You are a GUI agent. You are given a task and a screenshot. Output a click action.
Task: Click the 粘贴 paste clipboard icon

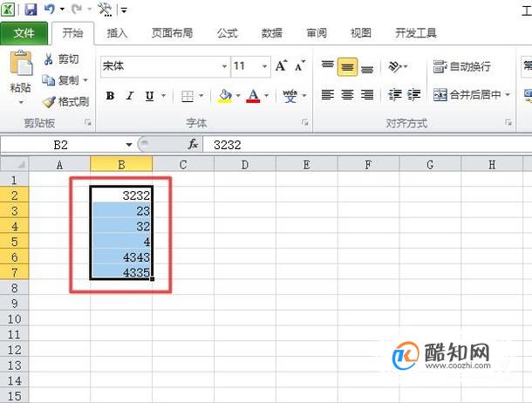tap(21, 63)
